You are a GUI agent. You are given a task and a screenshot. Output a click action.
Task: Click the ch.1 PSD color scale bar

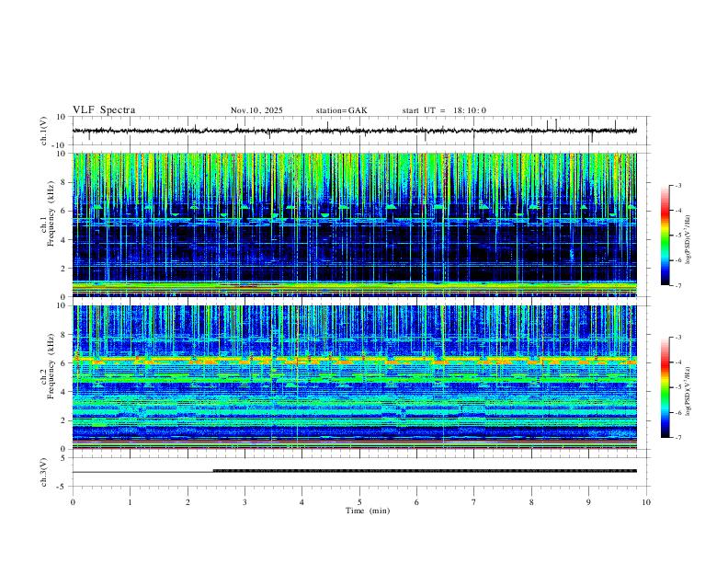[x=665, y=236]
